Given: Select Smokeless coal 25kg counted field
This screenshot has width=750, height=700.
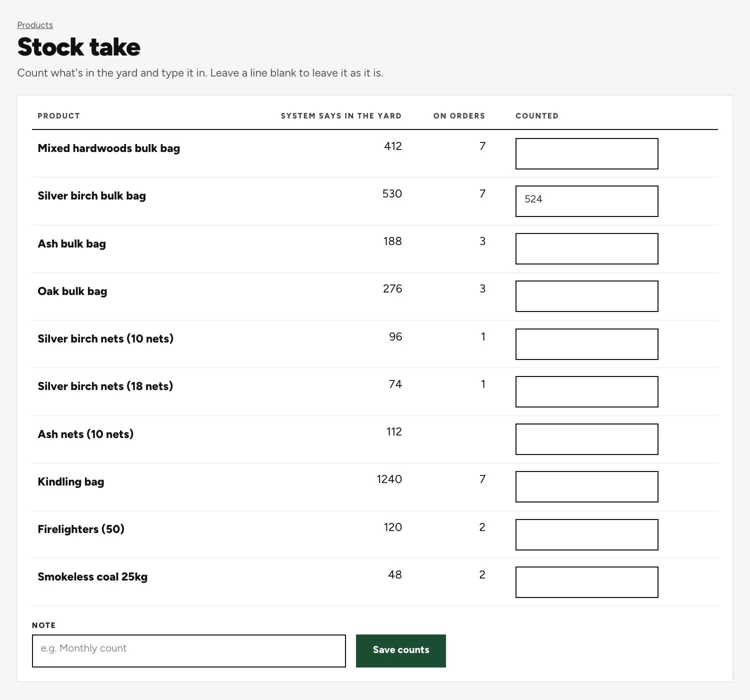Looking at the screenshot, I should pos(587,582).
